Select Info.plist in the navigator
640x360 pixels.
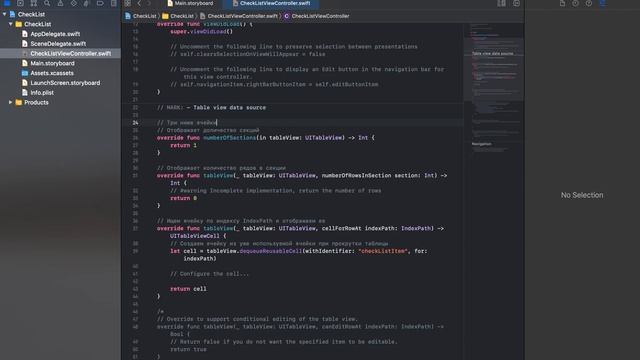[60, 93]
